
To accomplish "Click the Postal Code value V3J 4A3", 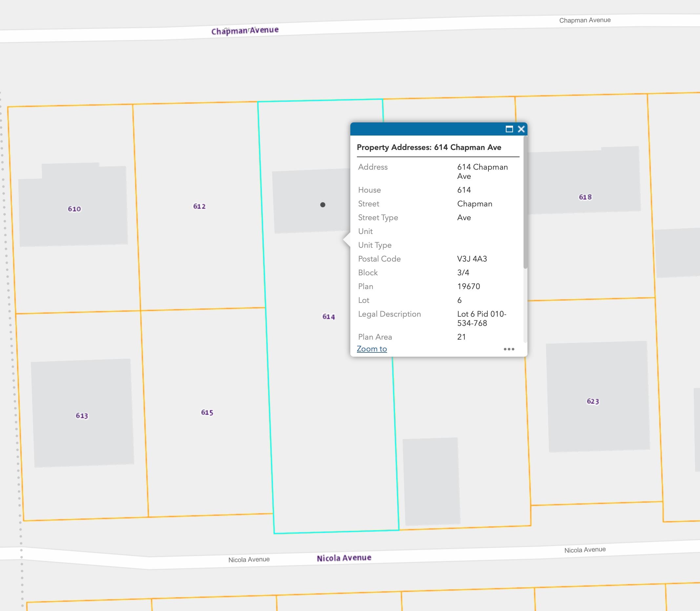I will [472, 259].
